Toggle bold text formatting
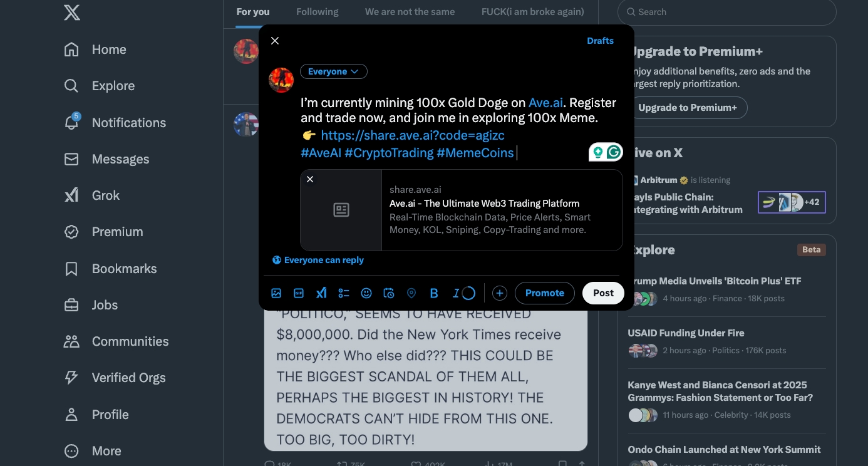The height and width of the screenshot is (466, 868). click(434, 293)
